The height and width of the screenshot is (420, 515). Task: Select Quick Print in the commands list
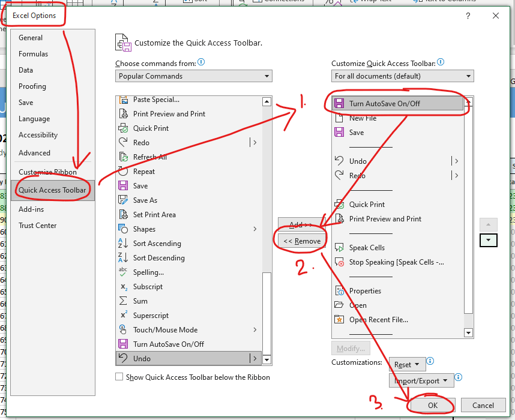(x=189, y=128)
